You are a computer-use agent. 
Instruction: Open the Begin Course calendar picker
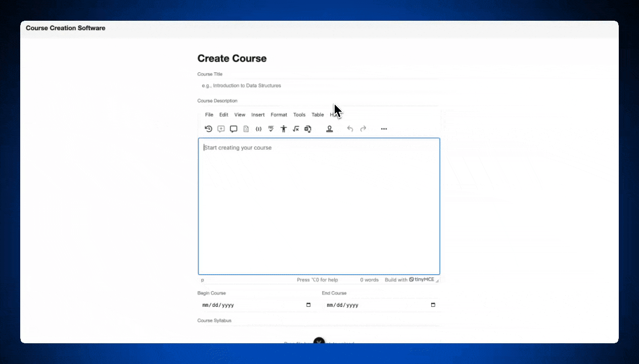coord(308,305)
